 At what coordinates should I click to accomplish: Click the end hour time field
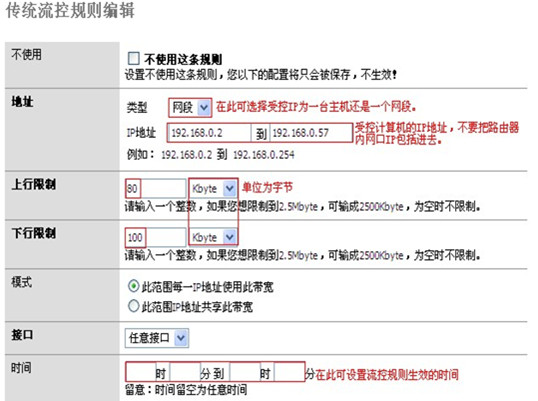point(245,372)
